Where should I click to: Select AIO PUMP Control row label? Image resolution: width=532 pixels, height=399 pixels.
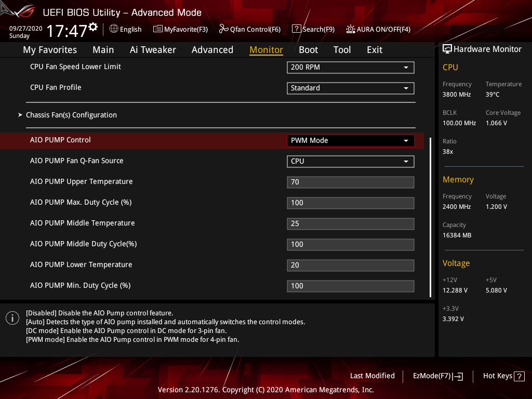point(60,140)
